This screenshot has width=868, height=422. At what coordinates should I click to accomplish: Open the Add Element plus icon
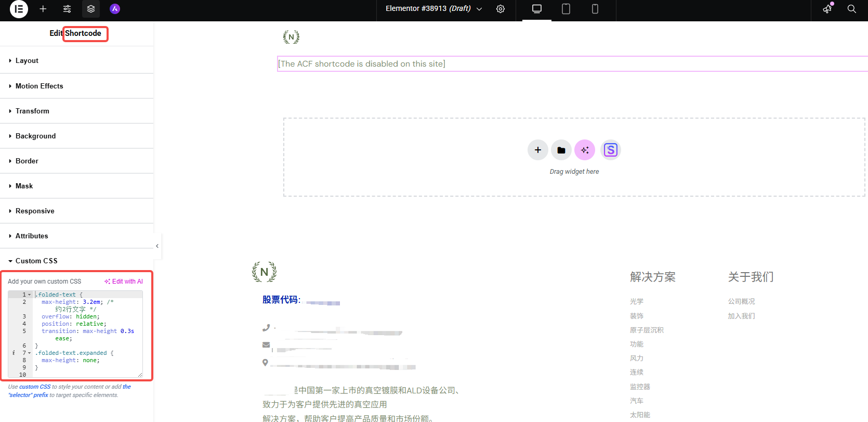click(x=43, y=9)
